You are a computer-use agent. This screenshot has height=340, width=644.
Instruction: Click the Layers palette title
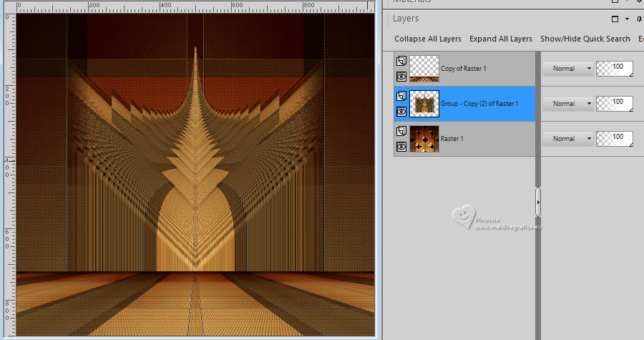pyautogui.click(x=406, y=19)
